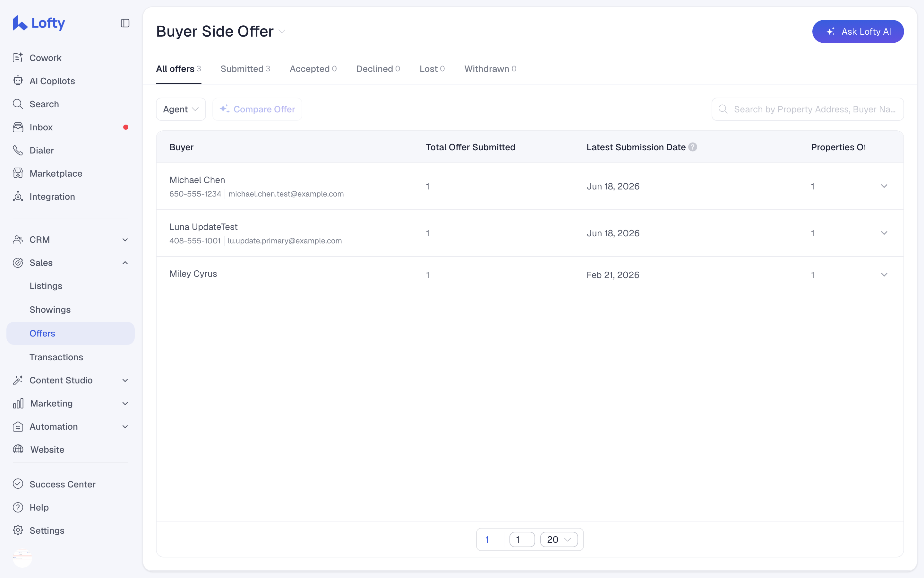The height and width of the screenshot is (578, 924).
Task: Open Showings under Sales
Action: [50, 310]
